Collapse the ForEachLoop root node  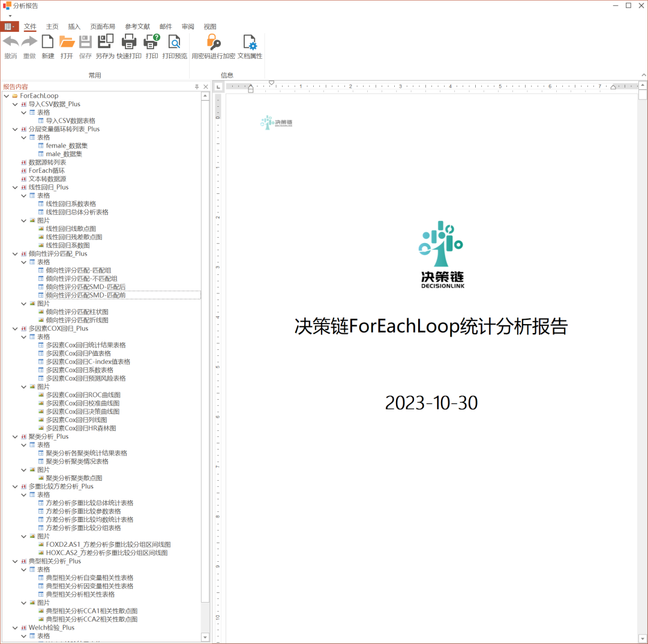coord(7,96)
